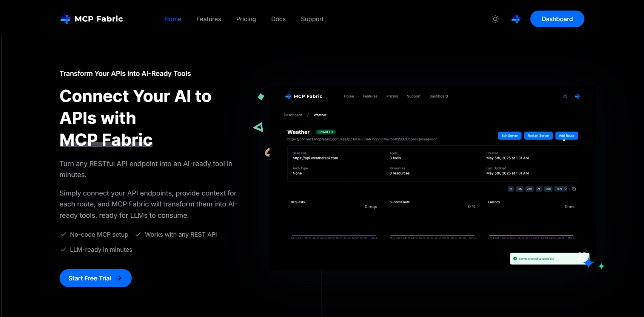Select the 7d time range in preview screenshot
The width and height of the screenshot is (644, 317).
pyautogui.click(x=539, y=189)
